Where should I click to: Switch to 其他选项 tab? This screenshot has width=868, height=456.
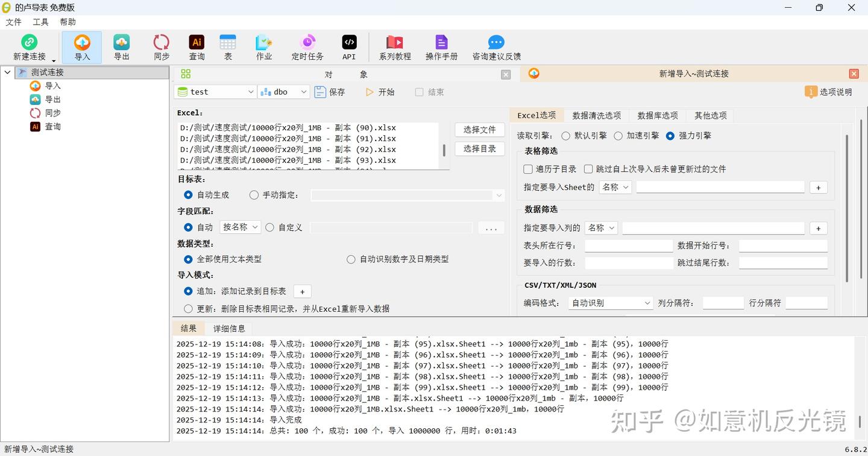710,115
